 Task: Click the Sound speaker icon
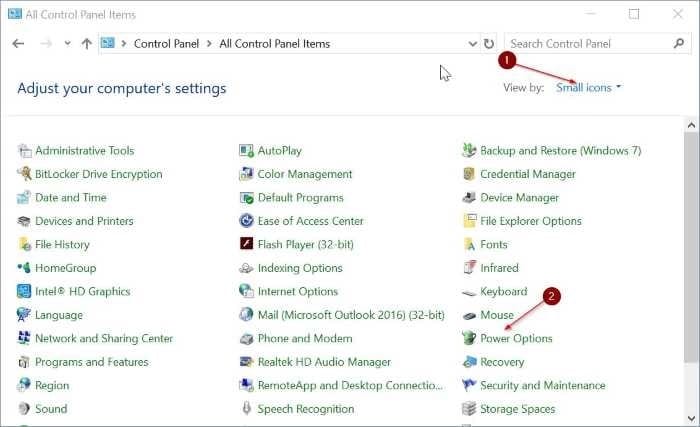click(x=24, y=409)
